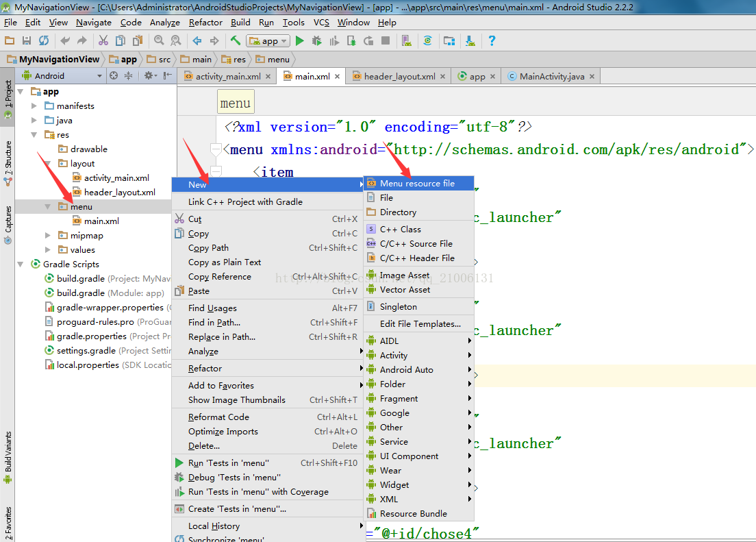
Task: Click the Find magnifier toolbar icon
Action: 159,41
